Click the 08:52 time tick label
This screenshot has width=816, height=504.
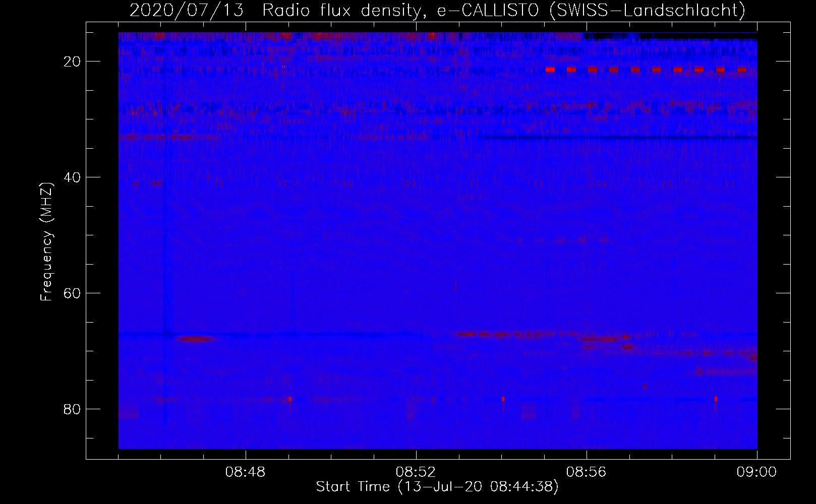416,472
